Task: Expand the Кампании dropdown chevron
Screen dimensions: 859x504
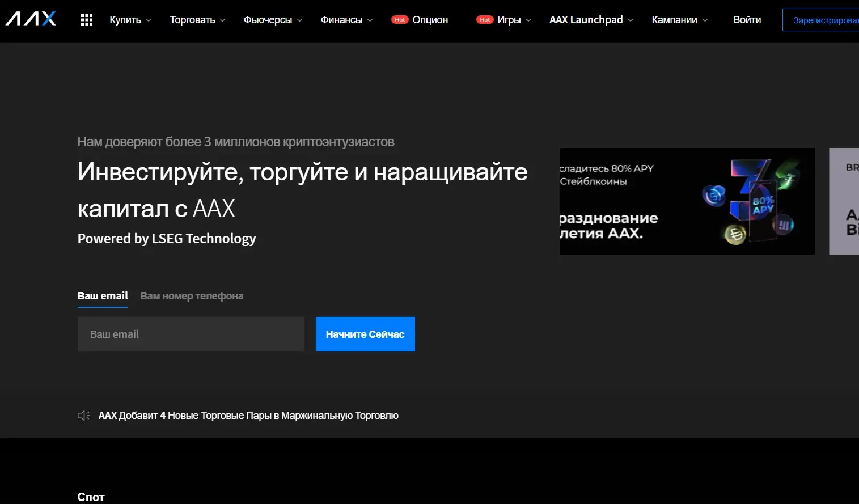Action: tap(705, 20)
